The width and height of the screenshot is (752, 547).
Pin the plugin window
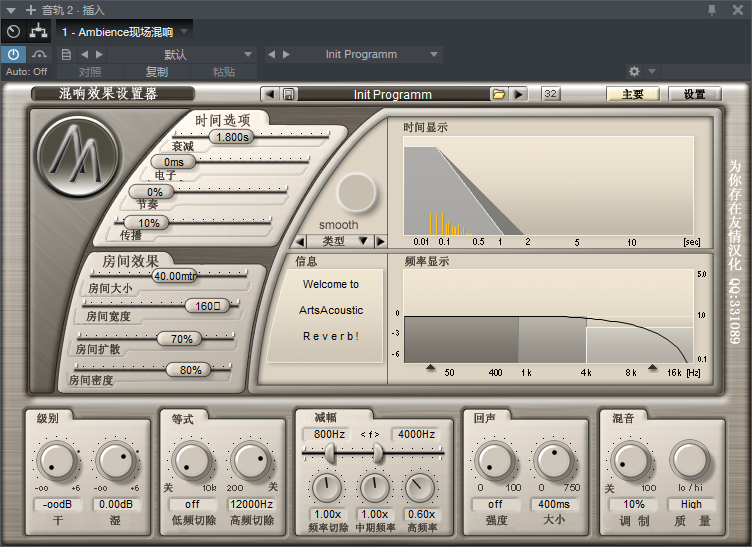click(712, 10)
